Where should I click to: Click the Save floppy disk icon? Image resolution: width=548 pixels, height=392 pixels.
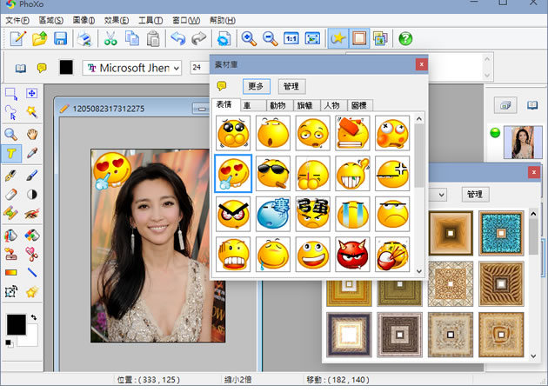[61, 38]
